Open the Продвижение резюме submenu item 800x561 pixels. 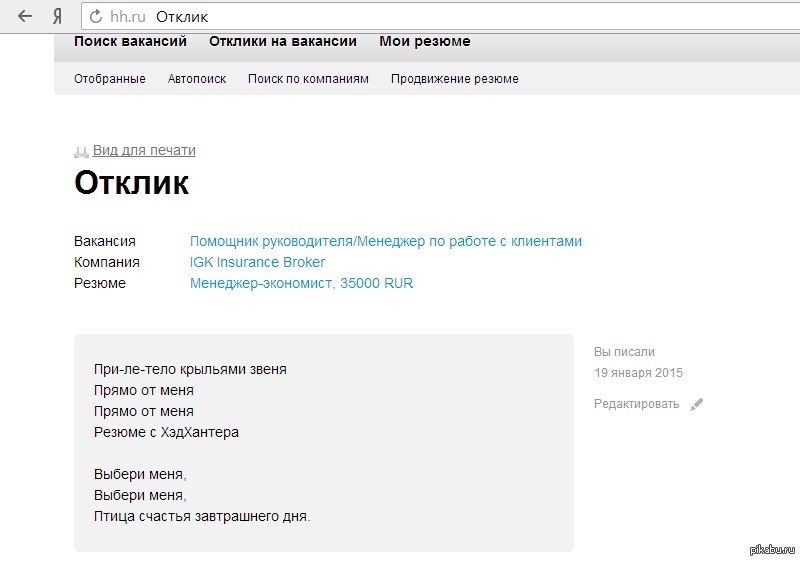tap(455, 79)
